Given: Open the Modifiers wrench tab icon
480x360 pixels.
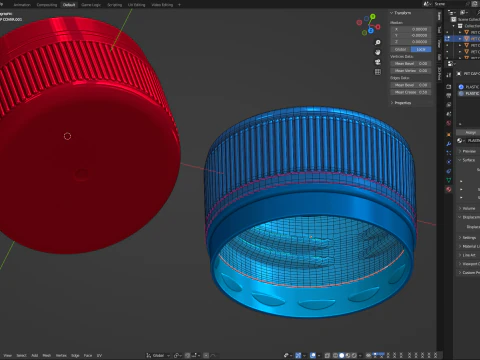Looking at the screenshot, I should tap(449, 144).
